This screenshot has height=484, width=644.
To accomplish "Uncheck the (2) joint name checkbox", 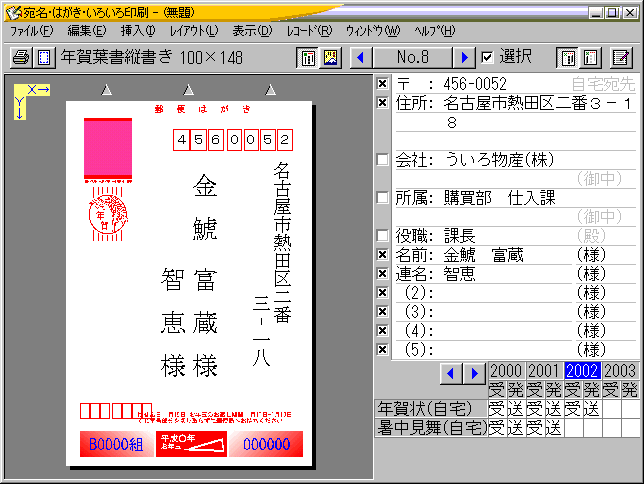I will point(382,293).
